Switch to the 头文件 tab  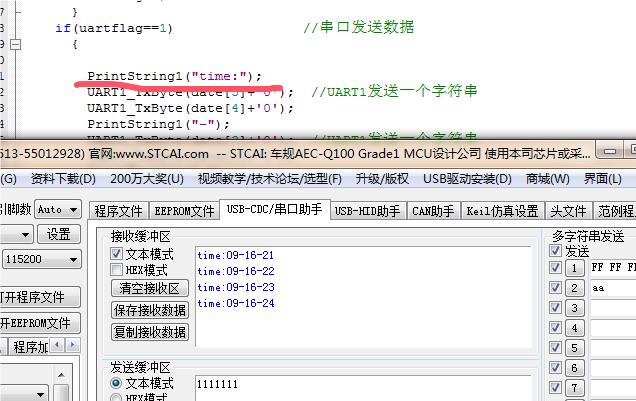tap(568, 211)
